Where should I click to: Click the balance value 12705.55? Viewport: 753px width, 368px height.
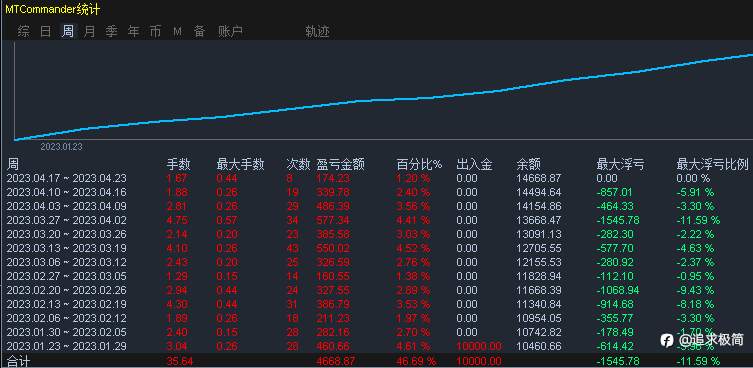538,248
